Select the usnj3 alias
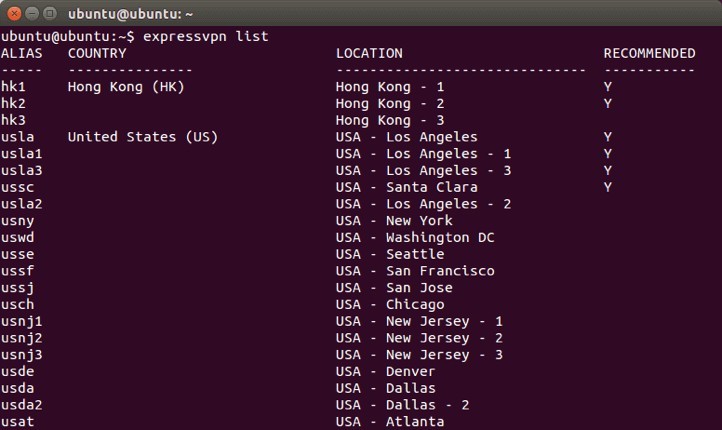This screenshot has width=722, height=430. [x=22, y=355]
